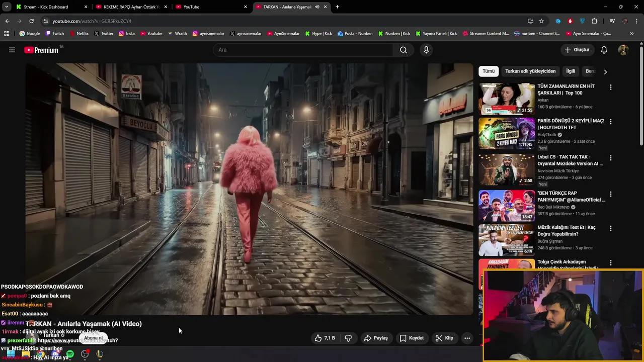Open options for PARİS DÖNÜŞÜ 2 video
The image size is (644, 362).
[611, 122]
